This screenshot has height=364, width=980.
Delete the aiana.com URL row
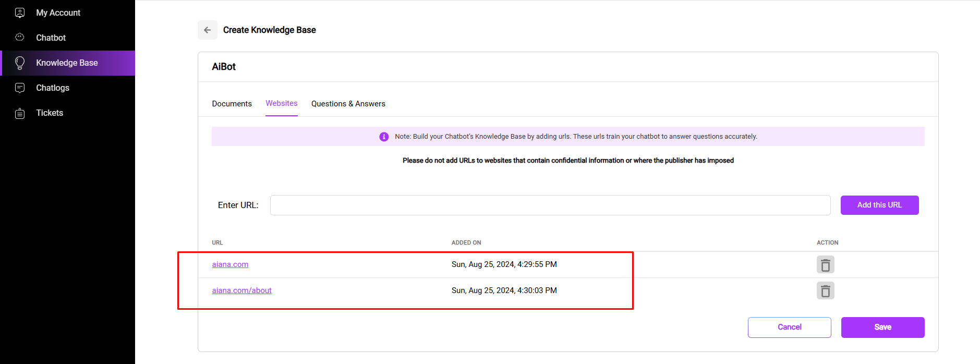coord(826,265)
